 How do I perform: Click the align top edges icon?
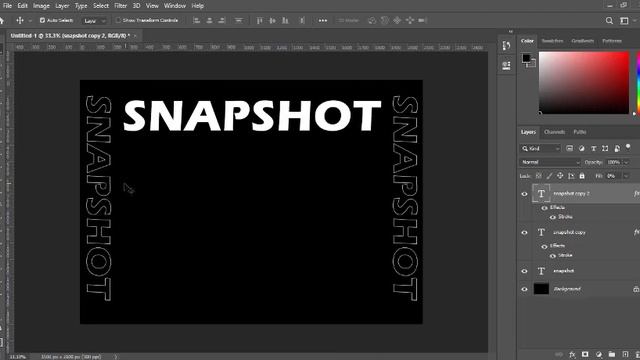pyautogui.click(x=260, y=20)
